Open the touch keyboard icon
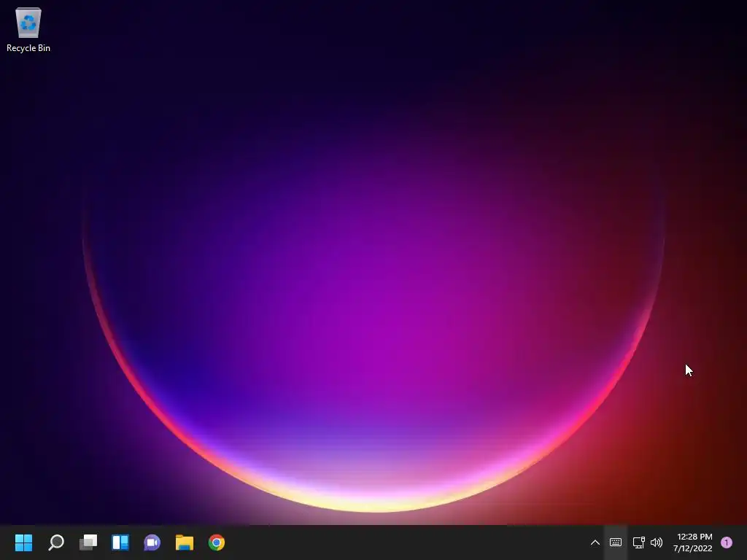Viewport: 747px width, 560px height. [x=616, y=542]
